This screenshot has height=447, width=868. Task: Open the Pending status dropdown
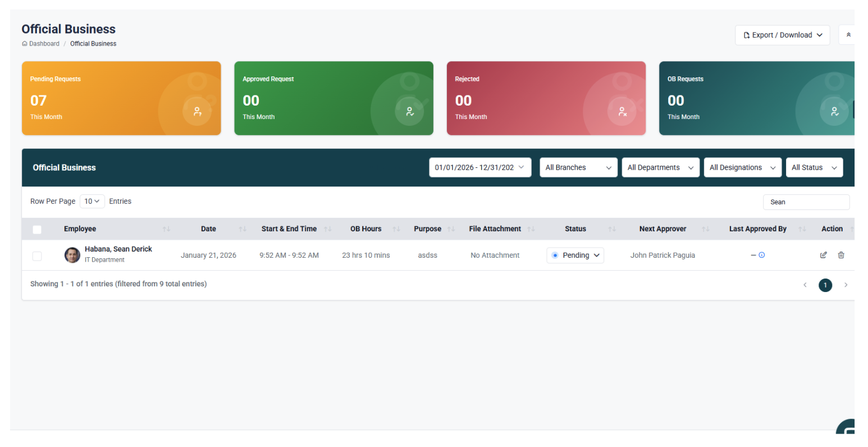(x=575, y=255)
